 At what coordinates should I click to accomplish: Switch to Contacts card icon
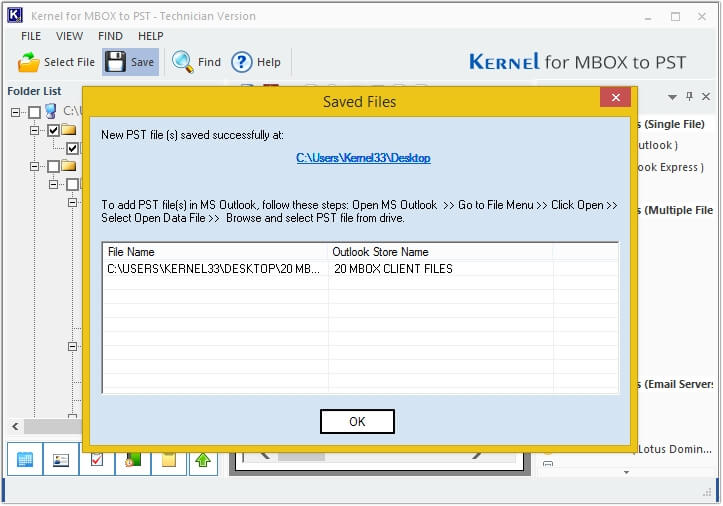click(61, 459)
